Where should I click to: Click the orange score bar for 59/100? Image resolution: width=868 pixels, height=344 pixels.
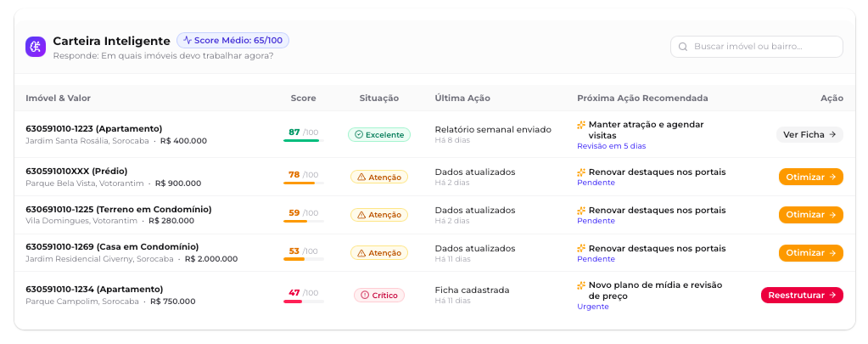(304, 221)
